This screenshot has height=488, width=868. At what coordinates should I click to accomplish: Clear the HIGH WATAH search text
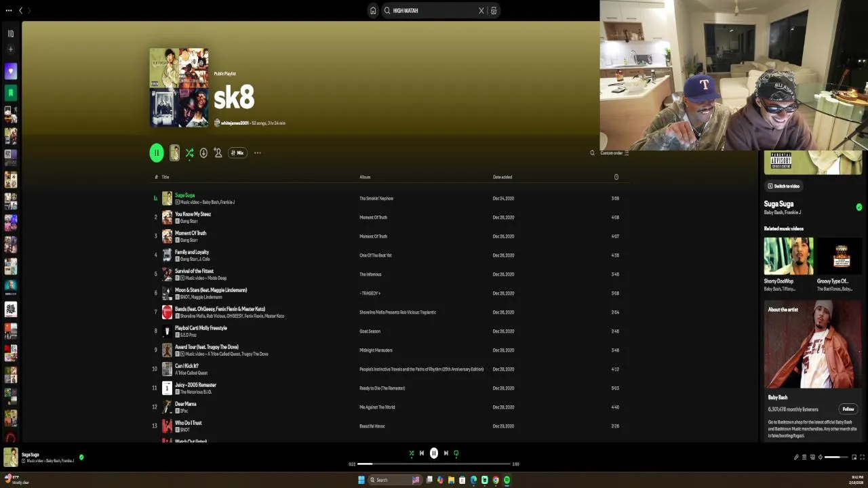481,10
